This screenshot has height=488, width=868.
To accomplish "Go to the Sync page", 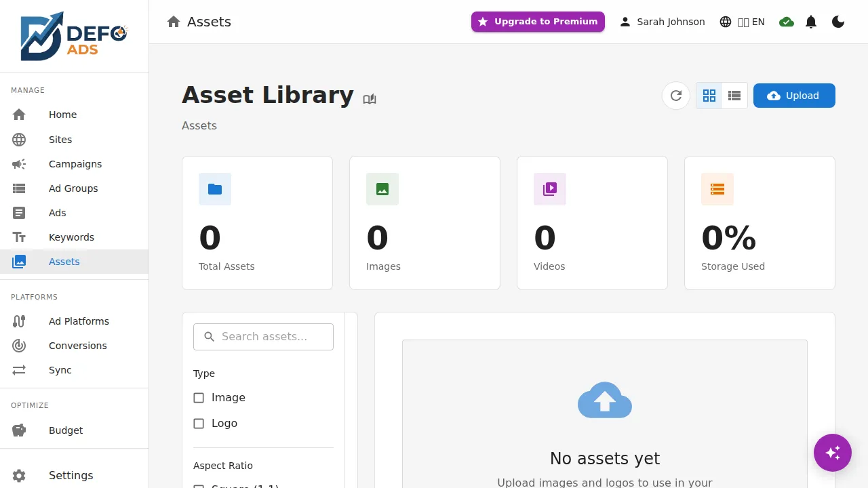I will point(74,370).
